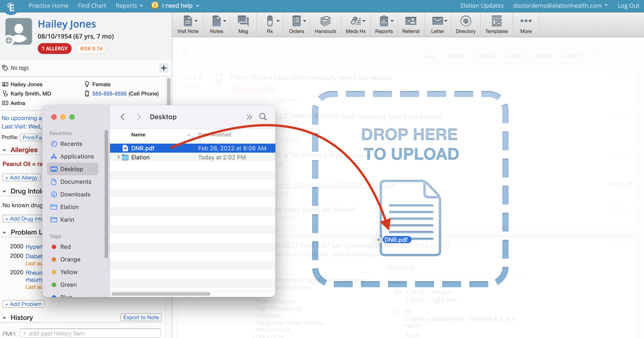Click Export to Note button
The width and height of the screenshot is (644, 338).
click(x=141, y=317)
